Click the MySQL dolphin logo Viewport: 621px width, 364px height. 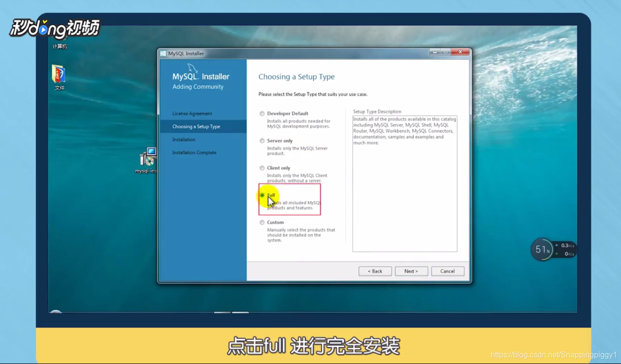193,68
